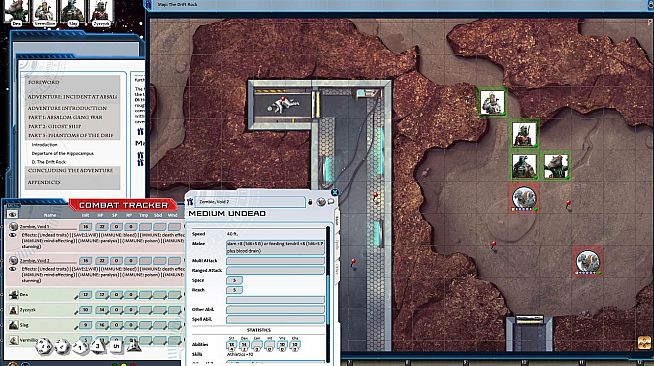Image resolution: width=654 pixels, height=366 pixels.
Task: Click Zyznyk's token icon in Combat Tracker
Action: click(x=13, y=310)
